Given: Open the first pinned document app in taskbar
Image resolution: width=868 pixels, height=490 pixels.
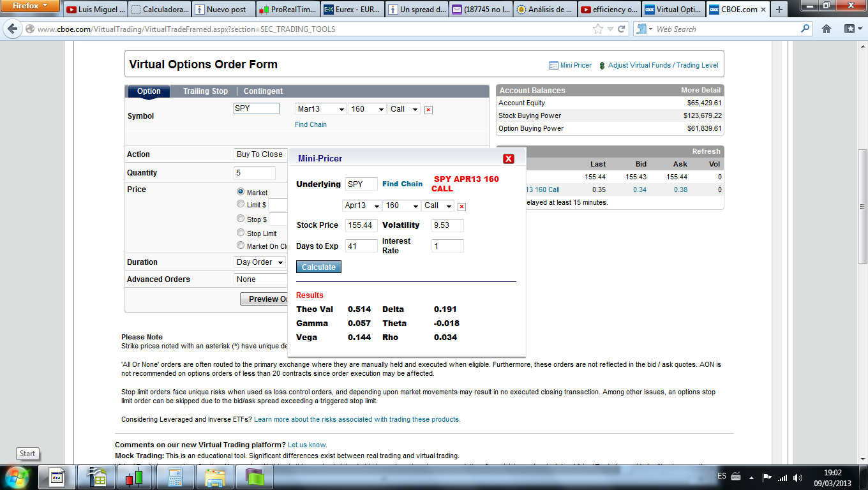Looking at the screenshot, I should tap(57, 477).
